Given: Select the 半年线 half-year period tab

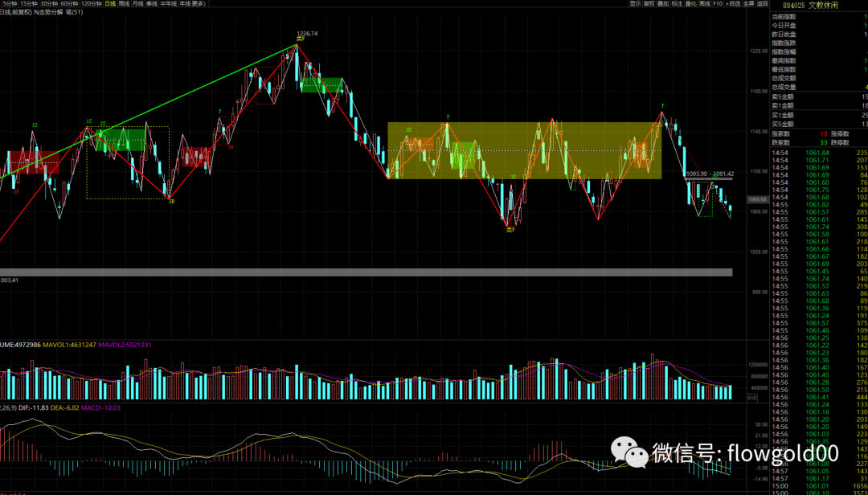Looking at the screenshot, I should [168, 3].
